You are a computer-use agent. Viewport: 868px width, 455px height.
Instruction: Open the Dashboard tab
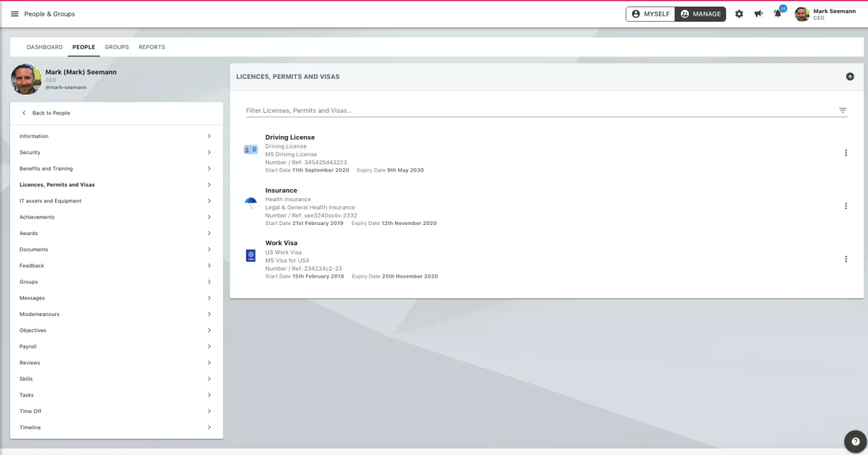click(x=45, y=47)
